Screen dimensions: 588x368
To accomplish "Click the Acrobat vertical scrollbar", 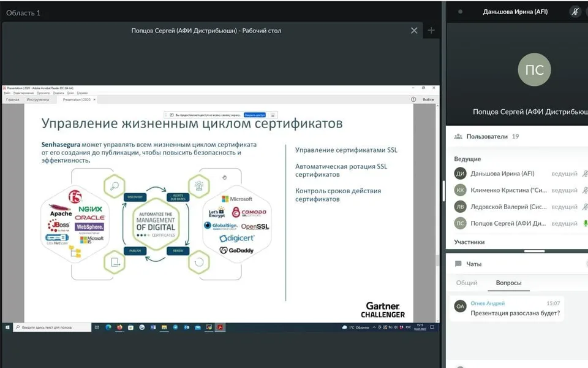I will (437, 213).
